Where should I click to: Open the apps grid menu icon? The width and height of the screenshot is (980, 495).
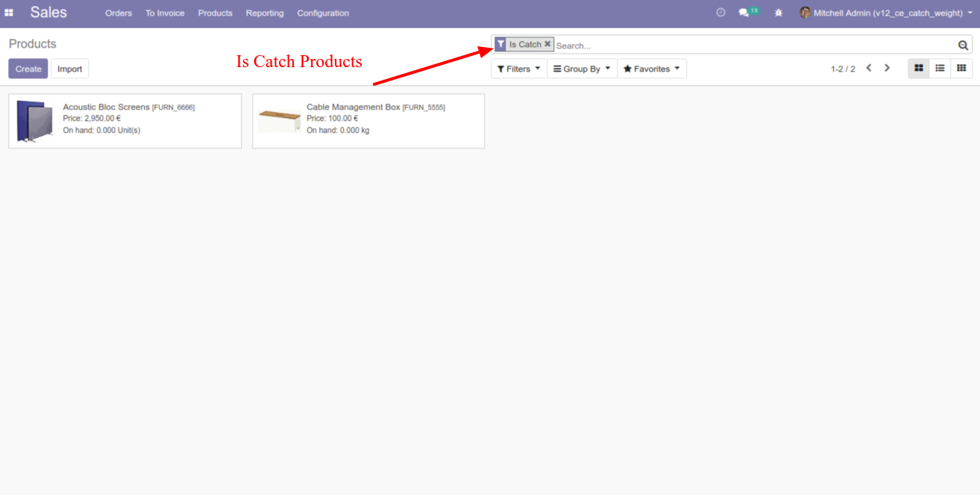click(9, 13)
